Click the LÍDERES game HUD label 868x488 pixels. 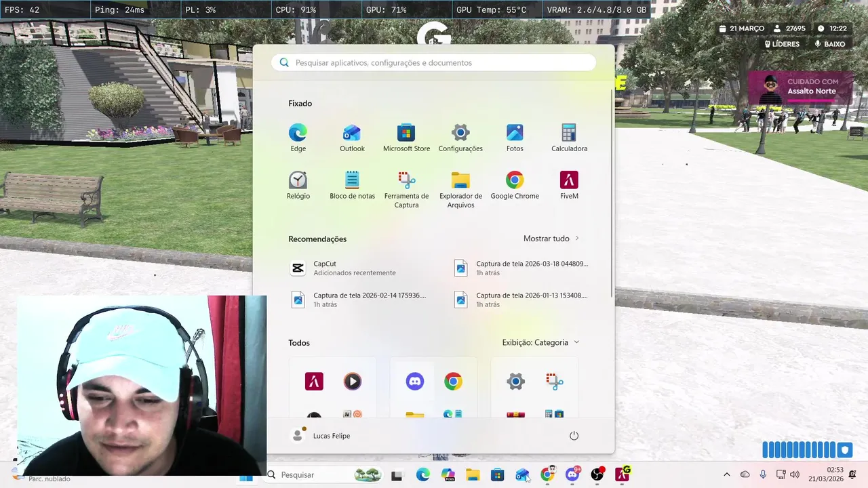tap(782, 44)
